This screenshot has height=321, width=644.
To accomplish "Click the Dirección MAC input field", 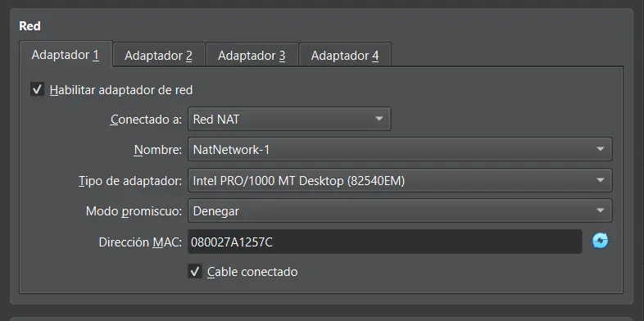I will pos(384,242).
